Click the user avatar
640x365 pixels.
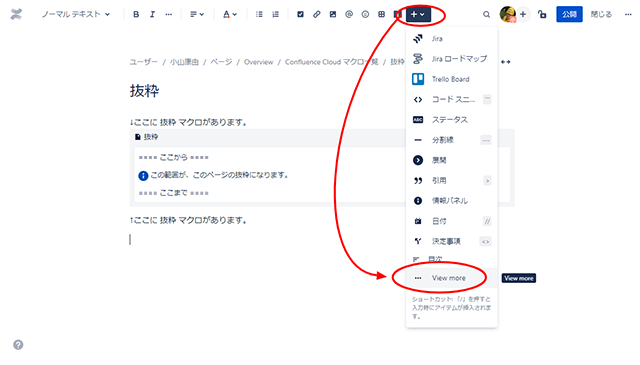508,14
